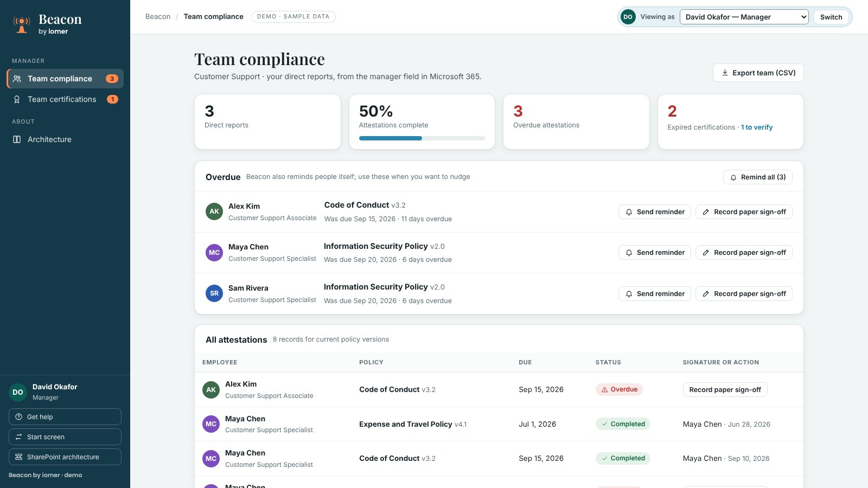
Task: Click Remind all (3) button
Action: [757, 177]
